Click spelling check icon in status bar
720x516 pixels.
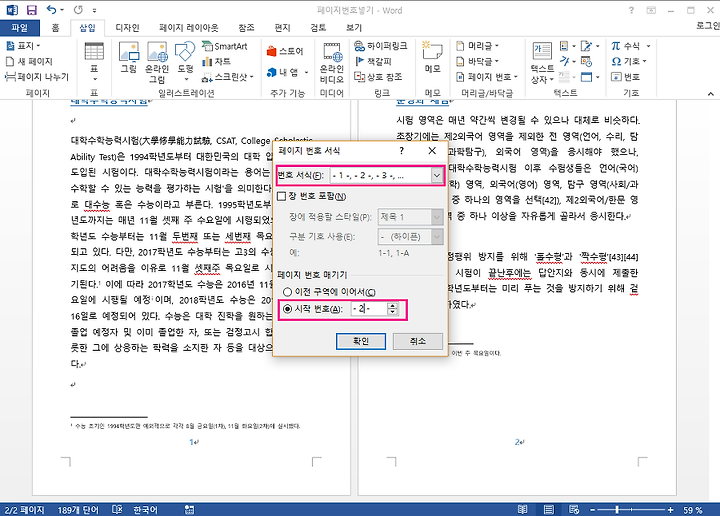[117, 510]
